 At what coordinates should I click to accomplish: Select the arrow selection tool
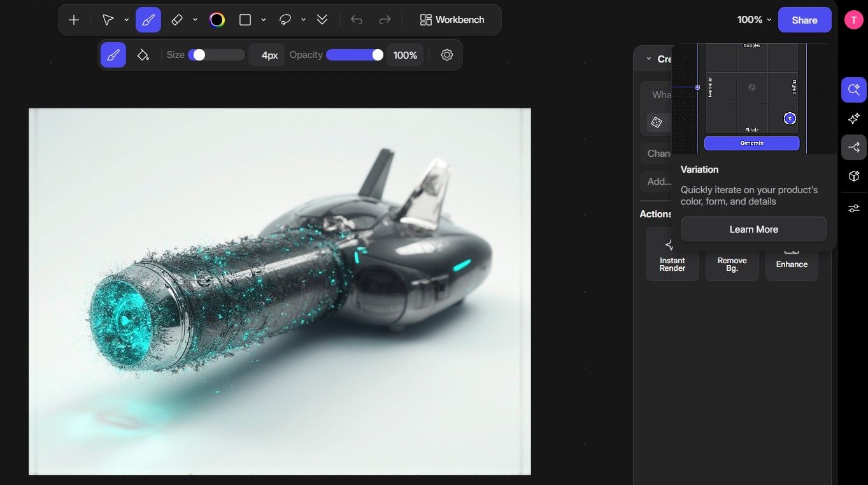click(x=108, y=20)
